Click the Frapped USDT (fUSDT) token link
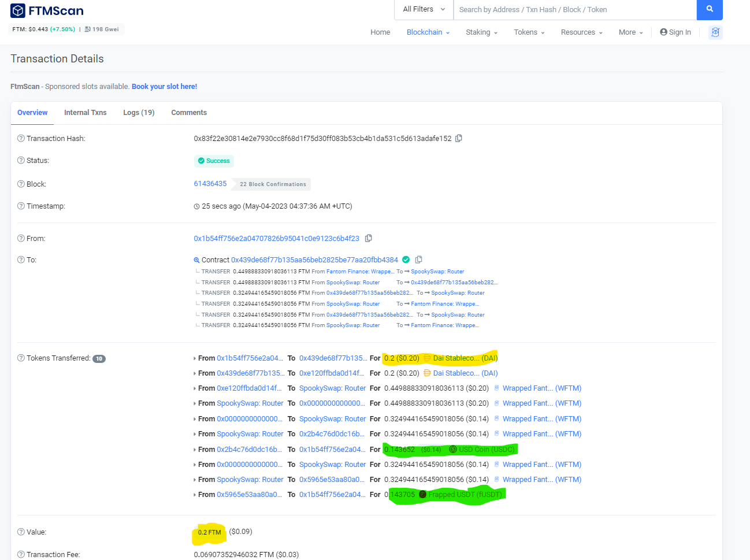 (465, 494)
